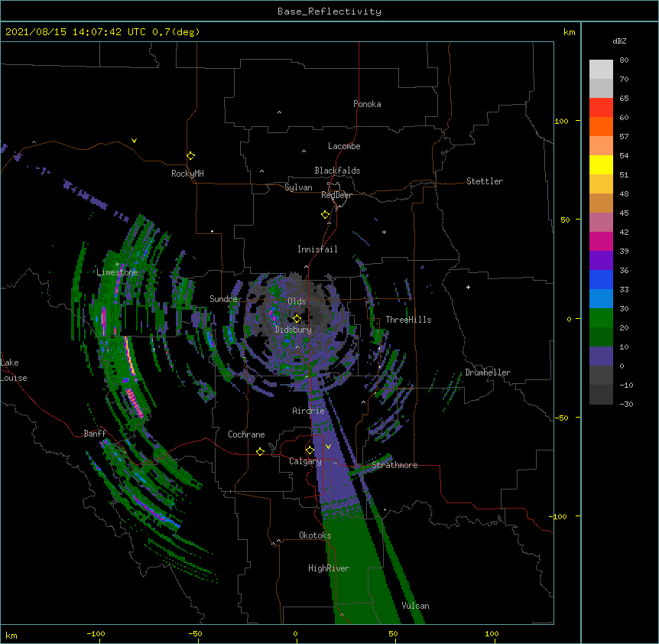Select the bright green 30 dBZ legend swatch
This screenshot has width=659, height=644.
pos(601,318)
